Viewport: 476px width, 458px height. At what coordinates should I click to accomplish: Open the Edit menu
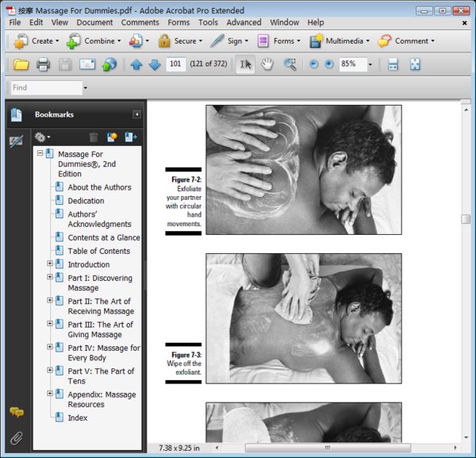tap(36, 22)
